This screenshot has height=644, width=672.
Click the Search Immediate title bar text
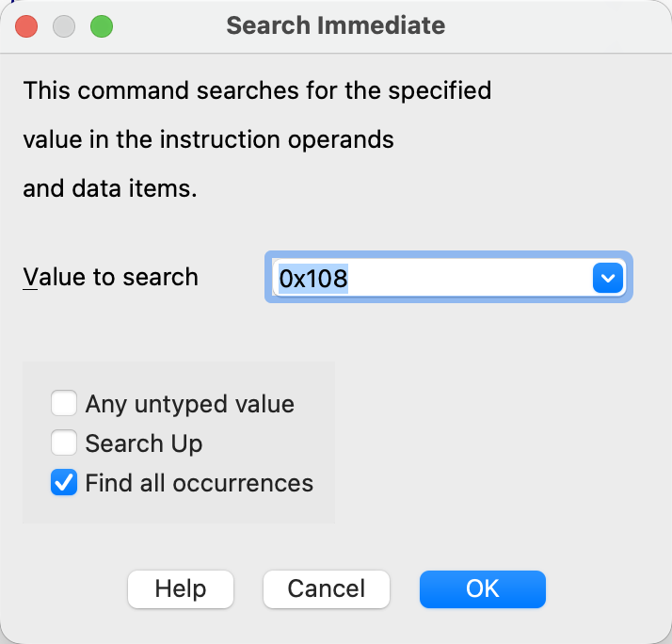335,25
